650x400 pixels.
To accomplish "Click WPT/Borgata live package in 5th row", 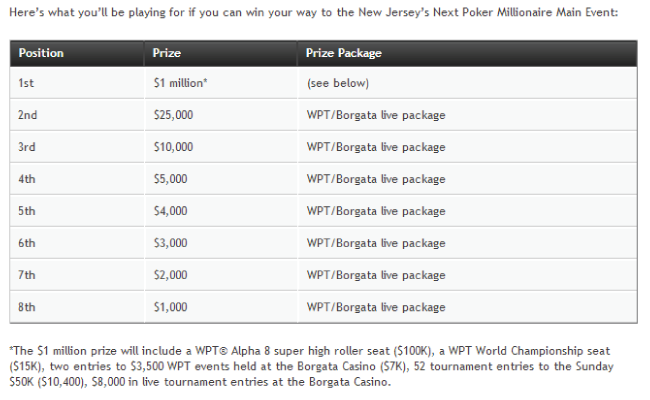I will 376,211.
